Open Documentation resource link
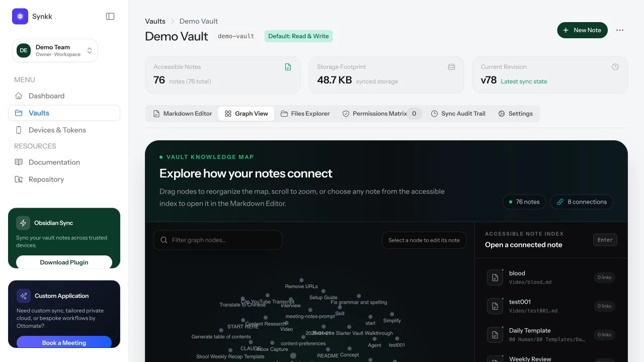 [64, 162]
